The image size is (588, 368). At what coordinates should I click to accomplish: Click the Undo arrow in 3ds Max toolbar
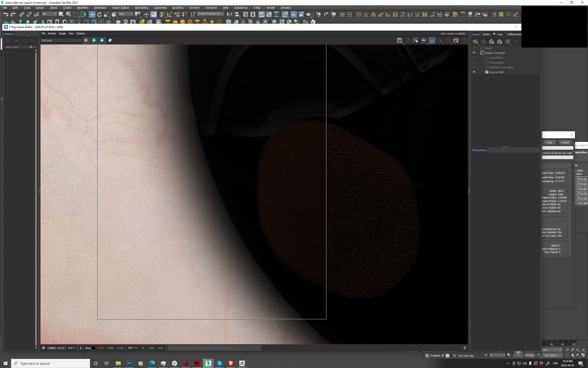[x=6, y=14]
